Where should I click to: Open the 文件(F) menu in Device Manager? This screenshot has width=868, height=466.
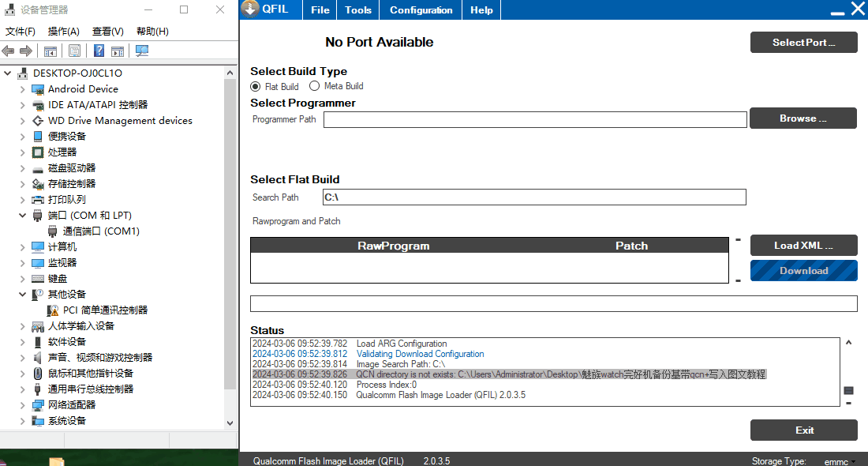(x=21, y=32)
